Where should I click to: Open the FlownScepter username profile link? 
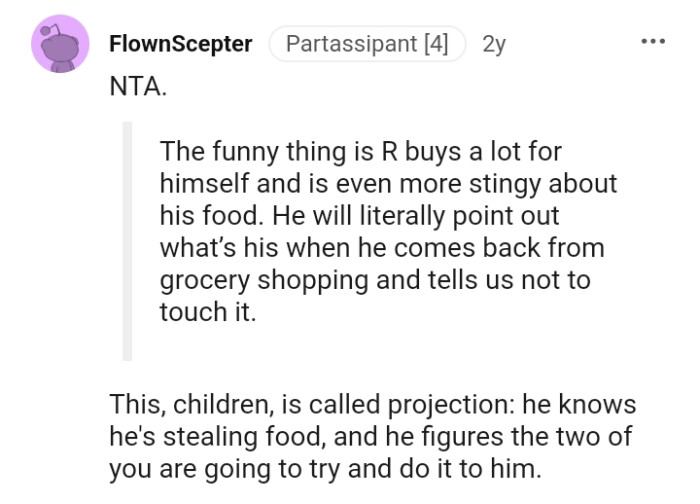point(180,44)
